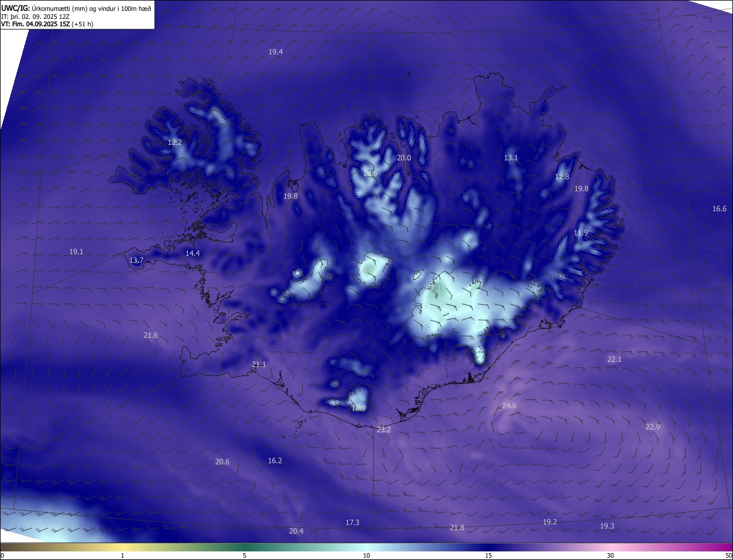Click the 19.3 map value
The height and width of the screenshot is (560, 733).
click(x=607, y=526)
